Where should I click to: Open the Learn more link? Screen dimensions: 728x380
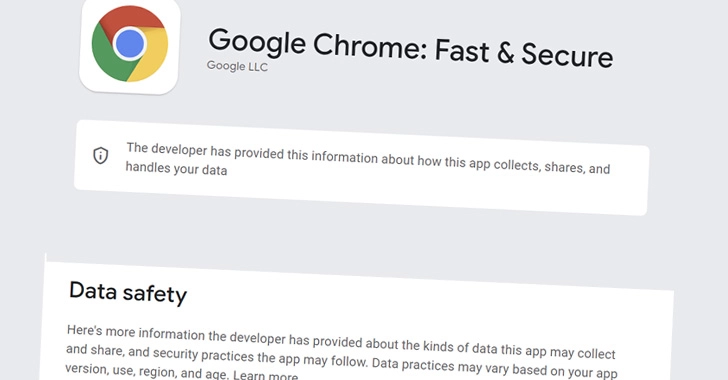[x=265, y=375]
